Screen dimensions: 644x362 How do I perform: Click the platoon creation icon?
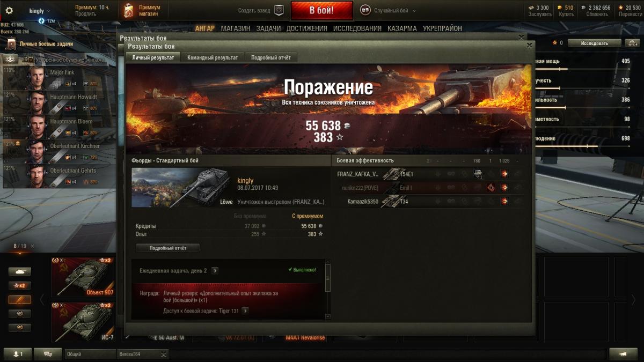pyautogui.click(x=279, y=10)
